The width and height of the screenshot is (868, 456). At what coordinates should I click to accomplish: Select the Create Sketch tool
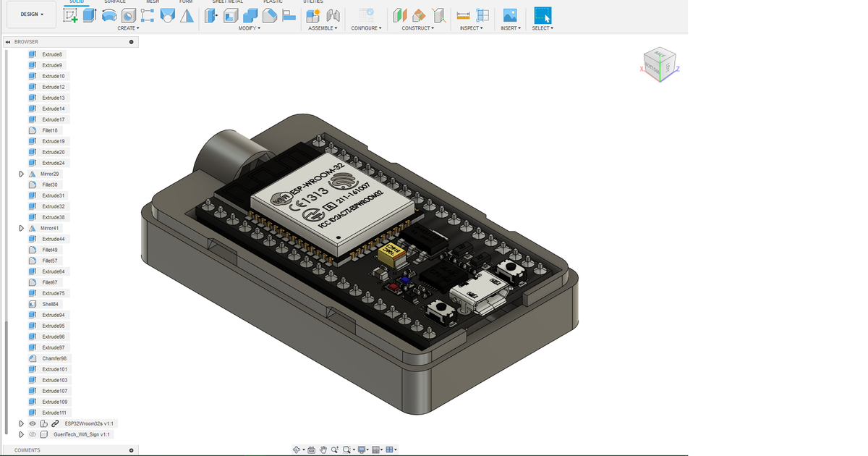(72, 15)
